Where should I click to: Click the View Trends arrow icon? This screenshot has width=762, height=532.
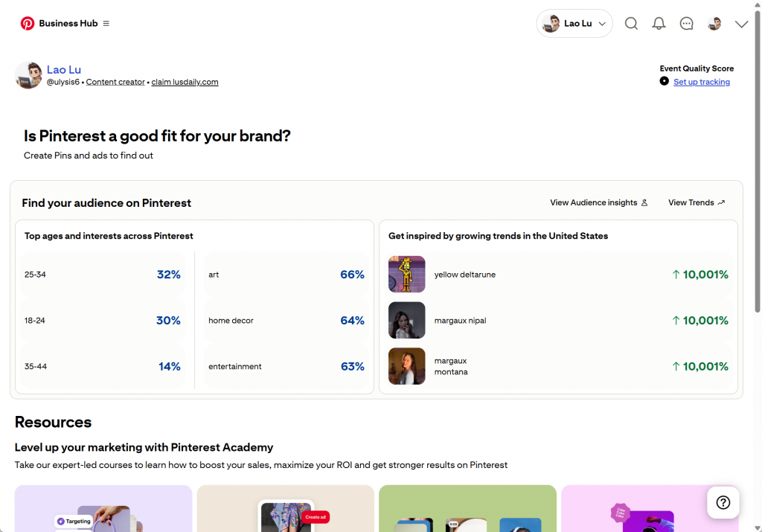click(x=721, y=202)
